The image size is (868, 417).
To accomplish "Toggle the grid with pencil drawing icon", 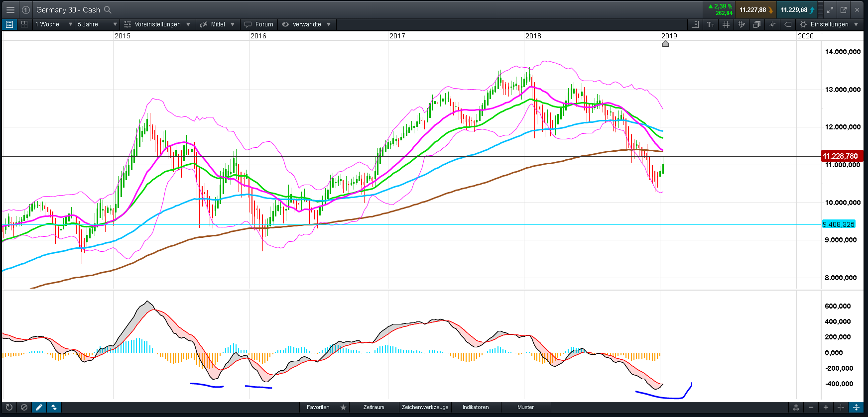I will click(742, 24).
